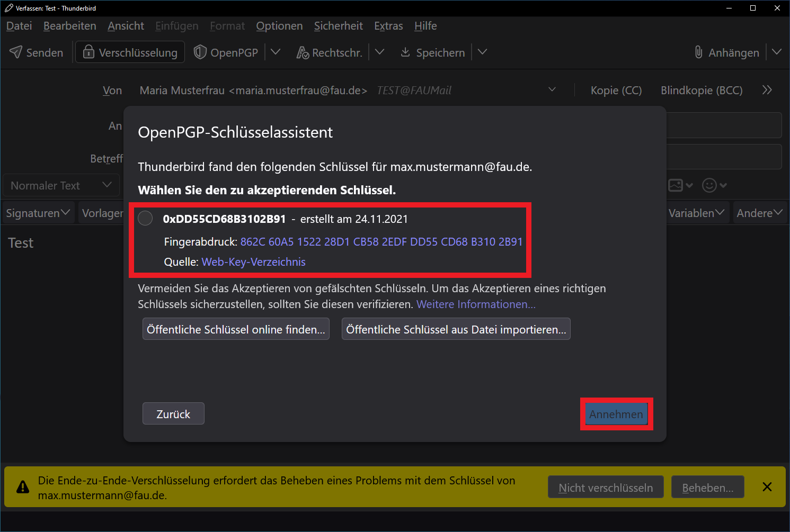Open the Weitere Informationen link
This screenshot has height=532, width=790.
[476, 304]
